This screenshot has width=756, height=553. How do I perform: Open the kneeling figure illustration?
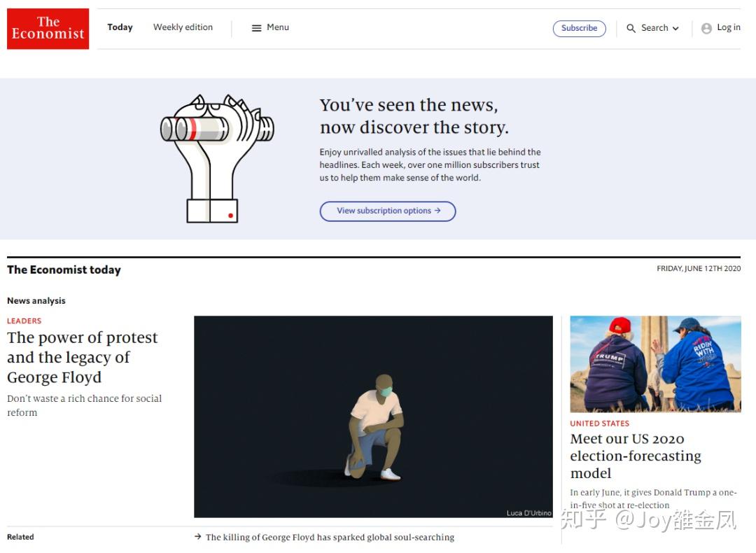373,416
